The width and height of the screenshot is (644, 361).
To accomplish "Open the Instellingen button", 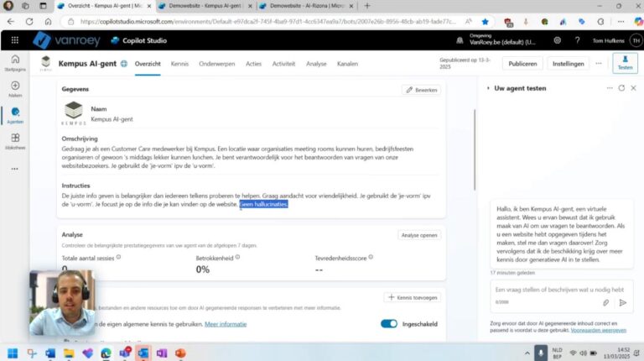I will pos(568,64).
